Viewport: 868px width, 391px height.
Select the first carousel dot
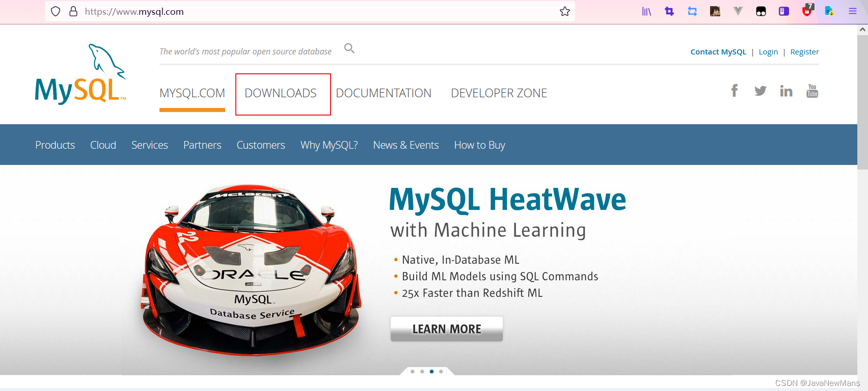413,372
